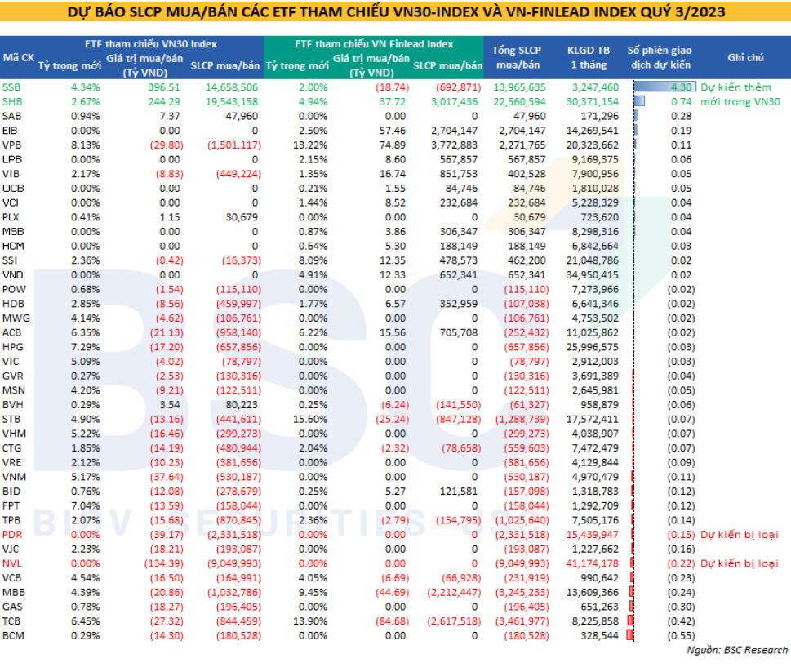Image resolution: width=791 pixels, height=672 pixels.
Task: Select the VRE ticker cell
Action: pos(11,463)
